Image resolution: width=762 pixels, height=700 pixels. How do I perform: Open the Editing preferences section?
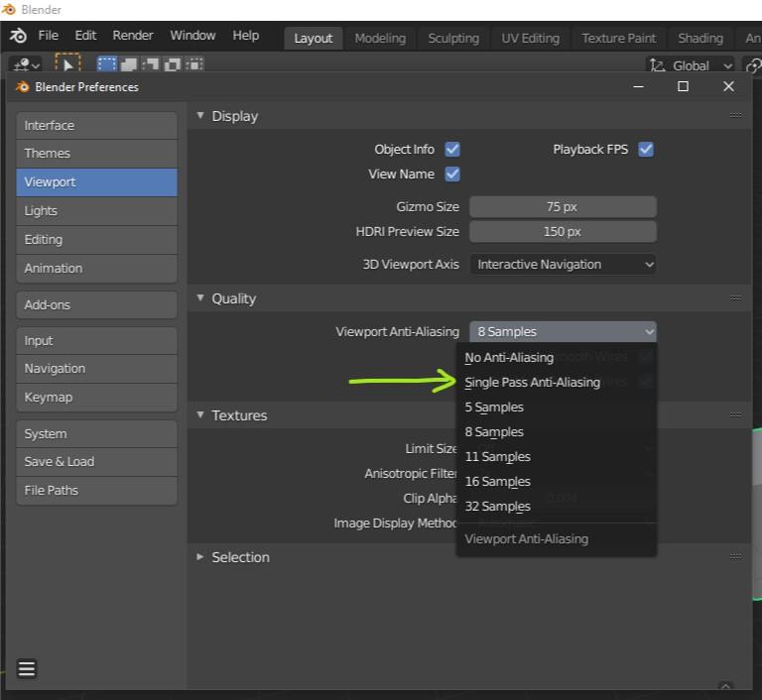coord(96,240)
